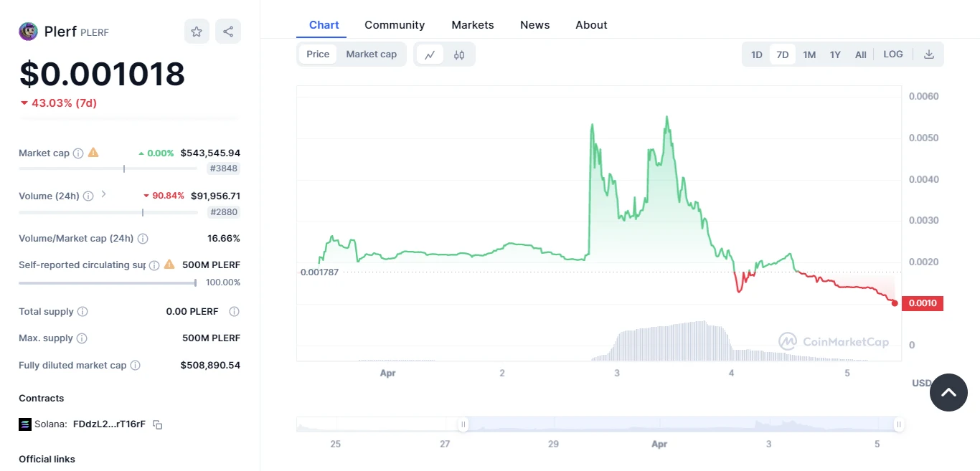Screen dimensions: 980x471
Task: Click the 16.66% volume ratio value
Action: (224, 238)
